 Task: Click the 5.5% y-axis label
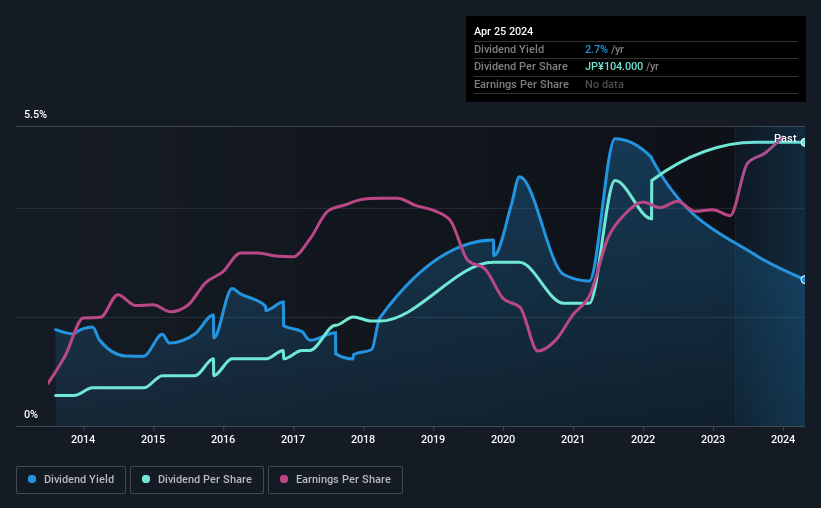click(35, 114)
